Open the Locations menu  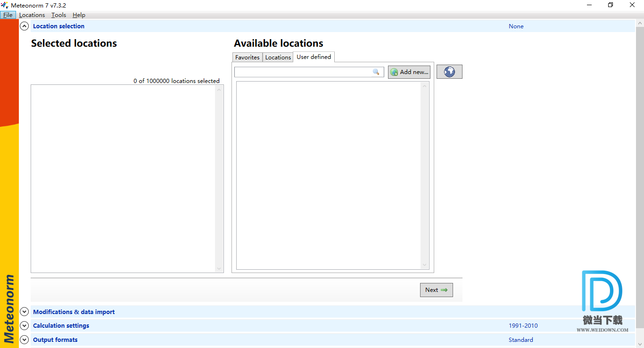(32, 15)
